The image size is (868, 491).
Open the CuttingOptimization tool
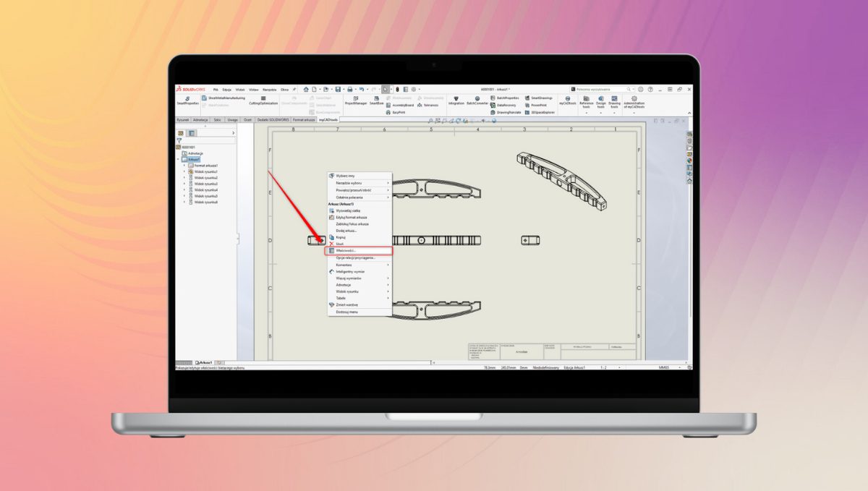click(263, 102)
